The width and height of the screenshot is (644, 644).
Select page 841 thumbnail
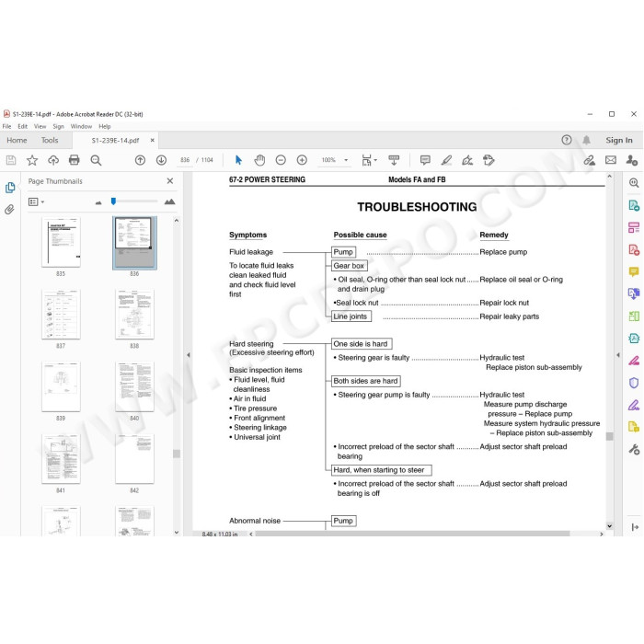pyautogui.click(x=61, y=459)
